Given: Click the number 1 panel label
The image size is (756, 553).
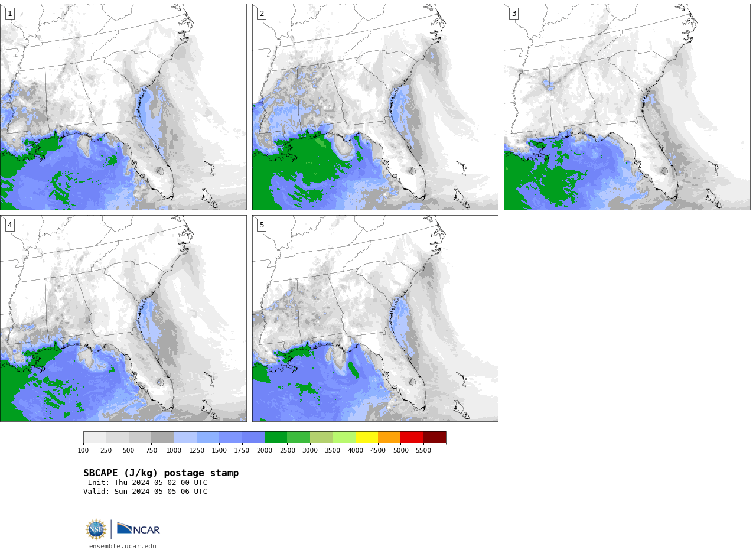Looking at the screenshot, I should 10,14.
